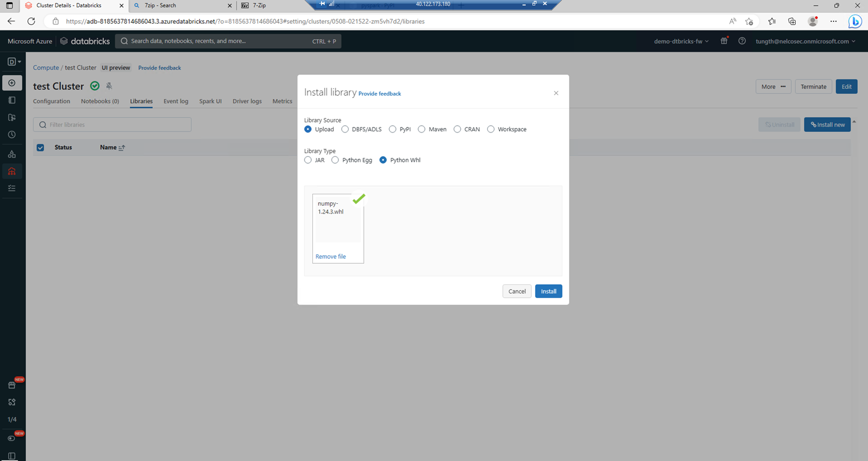Click the New (plus) sidebar icon
868x461 pixels.
click(12, 83)
